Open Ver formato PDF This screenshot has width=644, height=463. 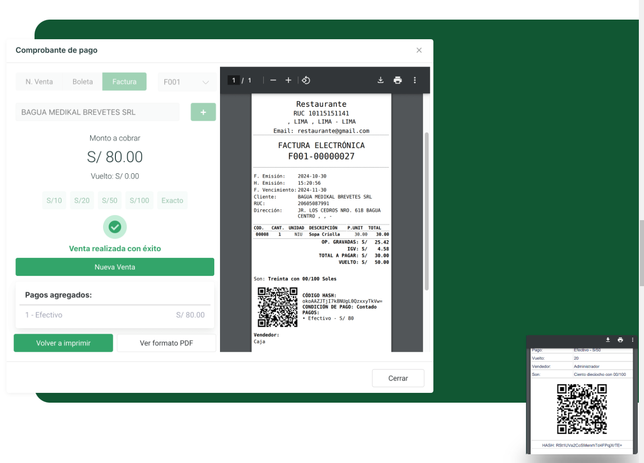tap(166, 343)
